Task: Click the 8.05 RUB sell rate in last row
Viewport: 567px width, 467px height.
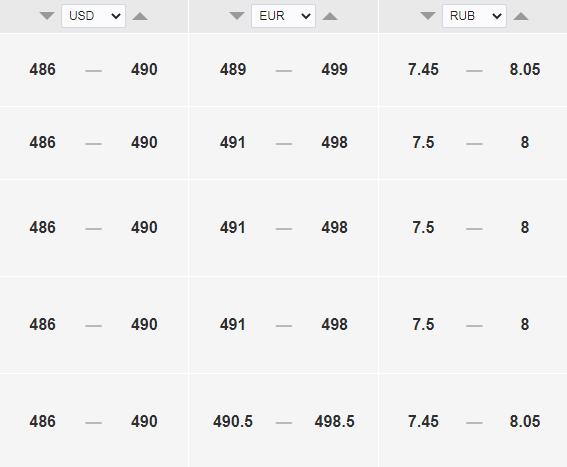Action: 525,421
